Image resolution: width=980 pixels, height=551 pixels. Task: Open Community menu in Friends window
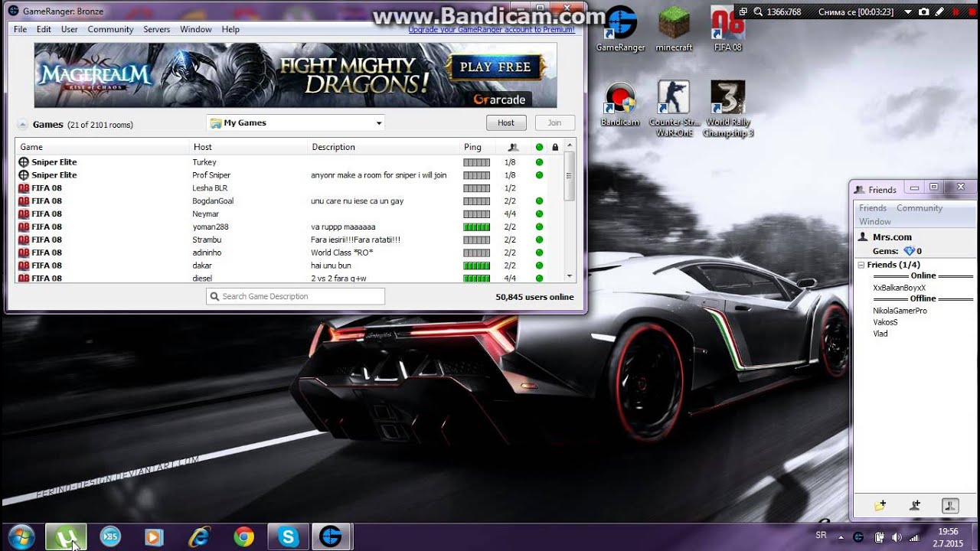pyautogui.click(x=920, y=208)
